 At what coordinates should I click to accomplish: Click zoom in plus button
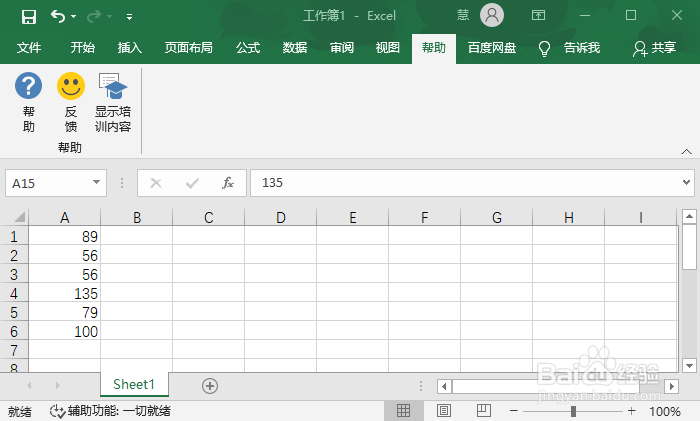[631, 411]
